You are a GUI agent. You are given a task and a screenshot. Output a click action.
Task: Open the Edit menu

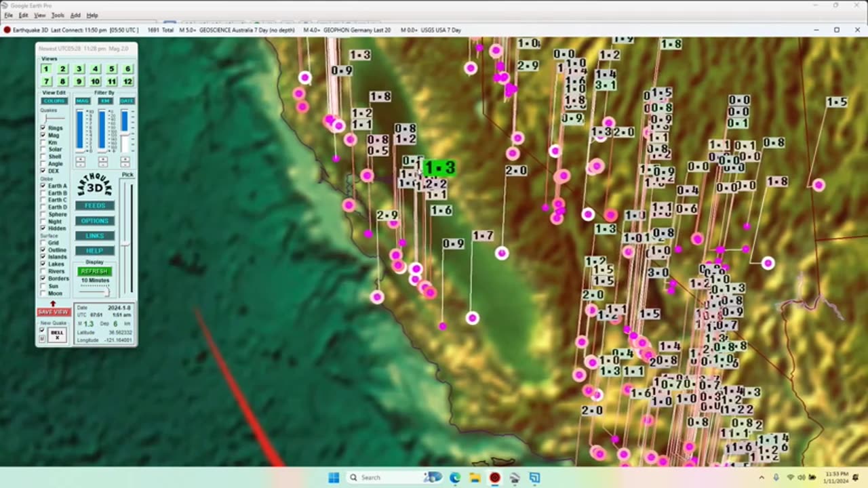(24, 15)
